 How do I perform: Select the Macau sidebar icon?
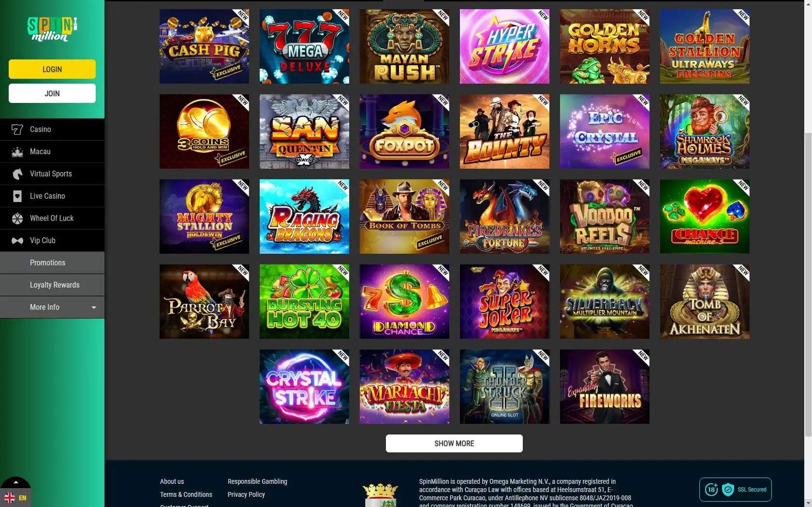[x=17, y=152]
